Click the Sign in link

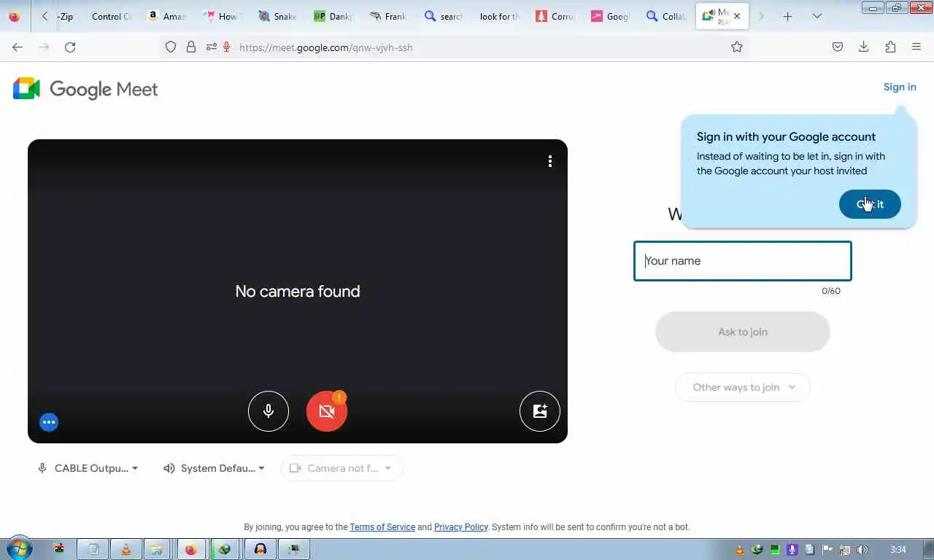coord(900,87)
